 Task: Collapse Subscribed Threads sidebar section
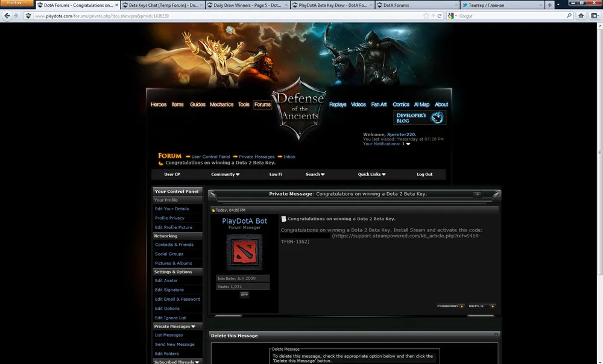point(197,362)
